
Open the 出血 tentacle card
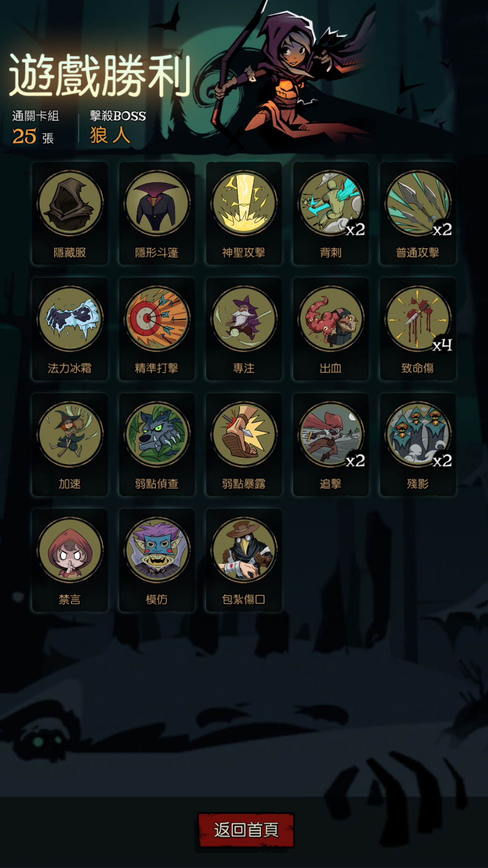click(331, 329)
